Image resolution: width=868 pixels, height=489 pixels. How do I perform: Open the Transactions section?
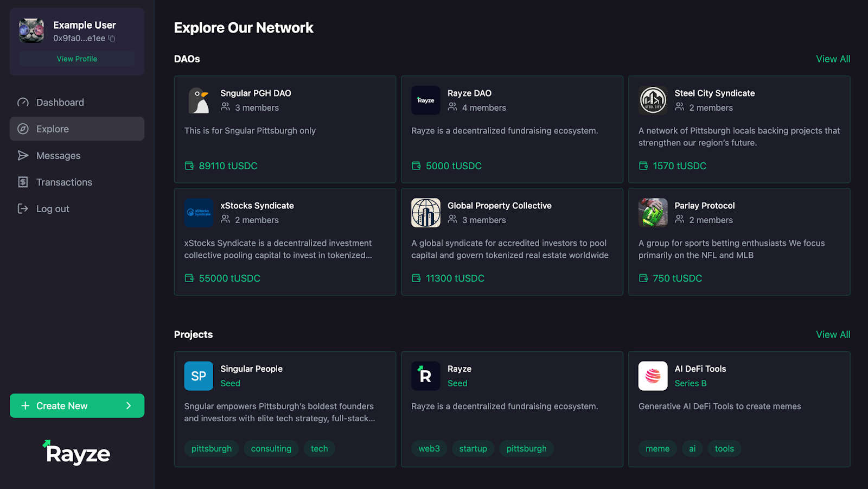coord(64,182)
